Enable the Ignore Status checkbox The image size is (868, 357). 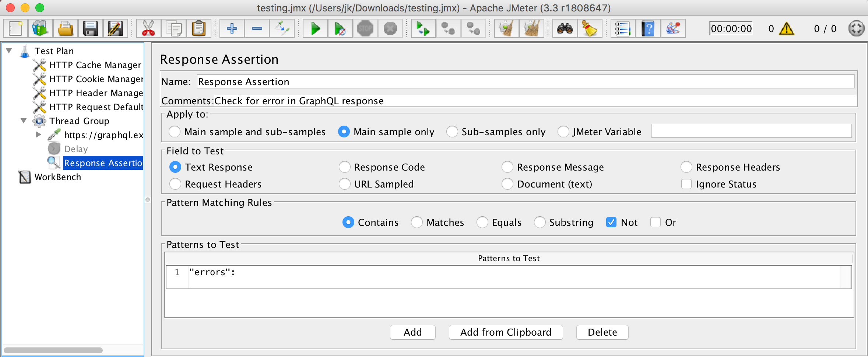[686, 184]
